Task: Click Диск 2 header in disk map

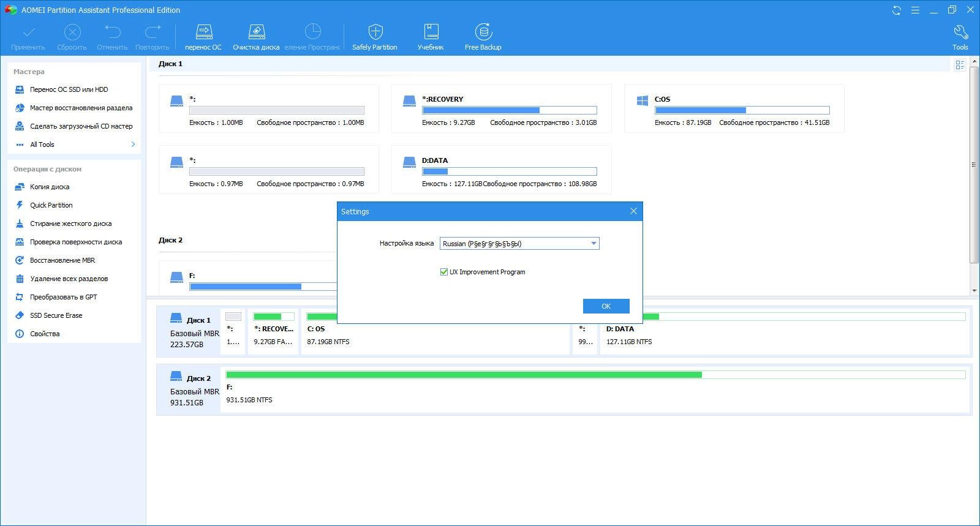Action: click(189, 390)
